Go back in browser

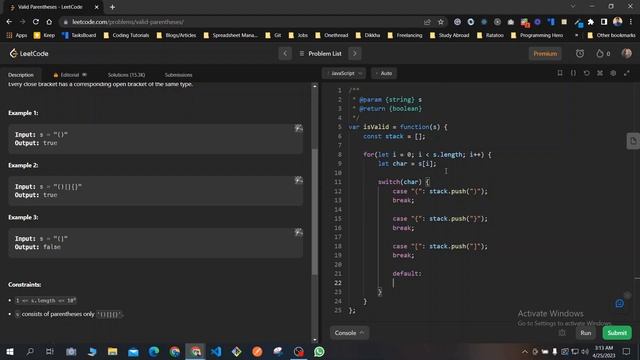tap(9, 22)
